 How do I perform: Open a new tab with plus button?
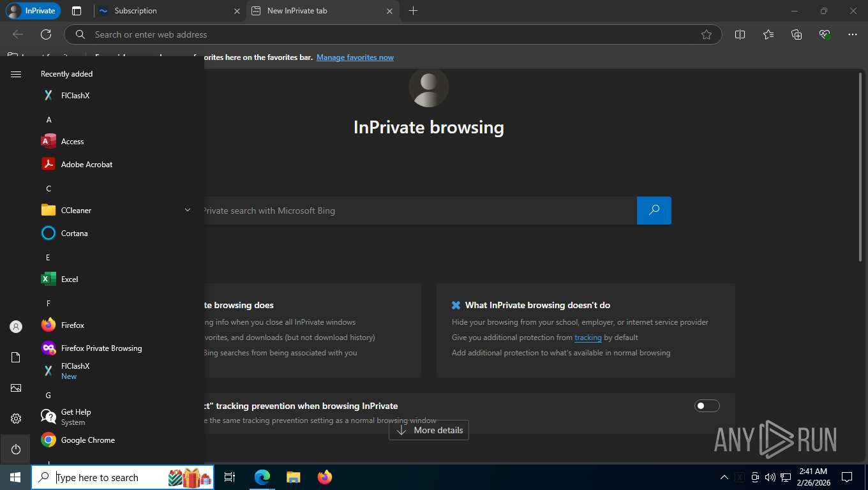pos(413,11)
